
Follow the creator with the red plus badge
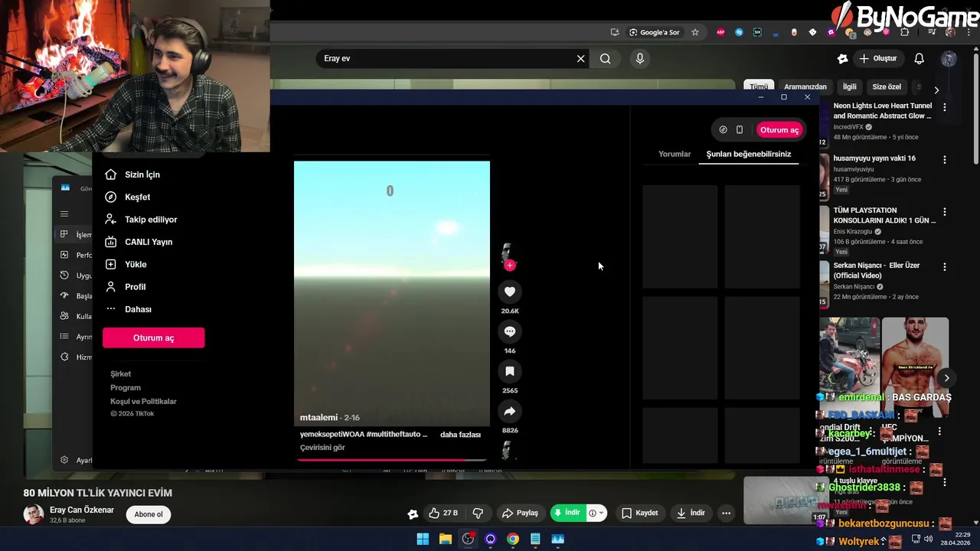coord(510,266)
